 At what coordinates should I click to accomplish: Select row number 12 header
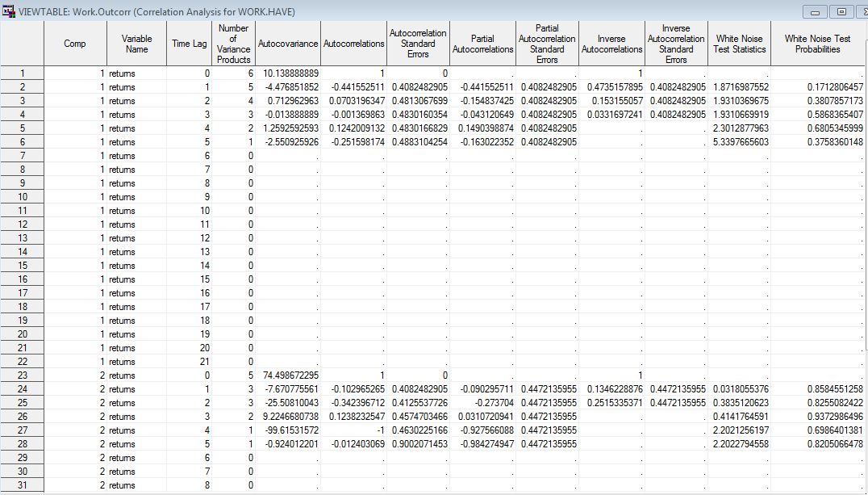(22, 224)
